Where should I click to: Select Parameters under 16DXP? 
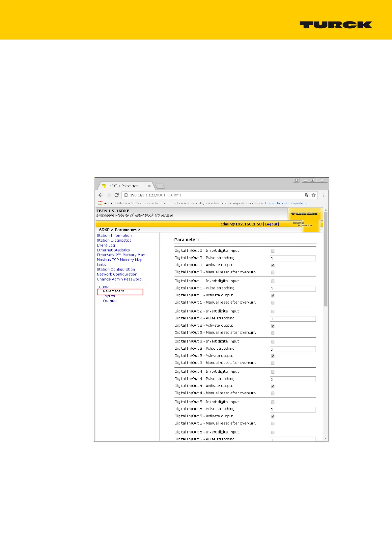pyautogui.click(x=113, y=291)
